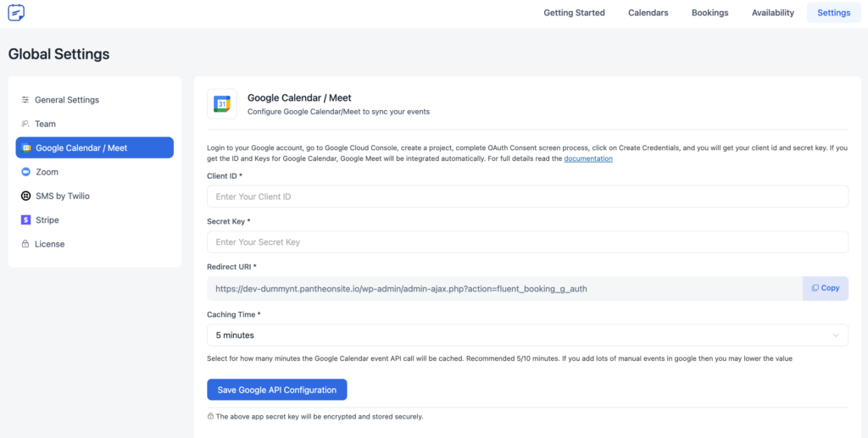Click the Team people icon

(25, 124)
